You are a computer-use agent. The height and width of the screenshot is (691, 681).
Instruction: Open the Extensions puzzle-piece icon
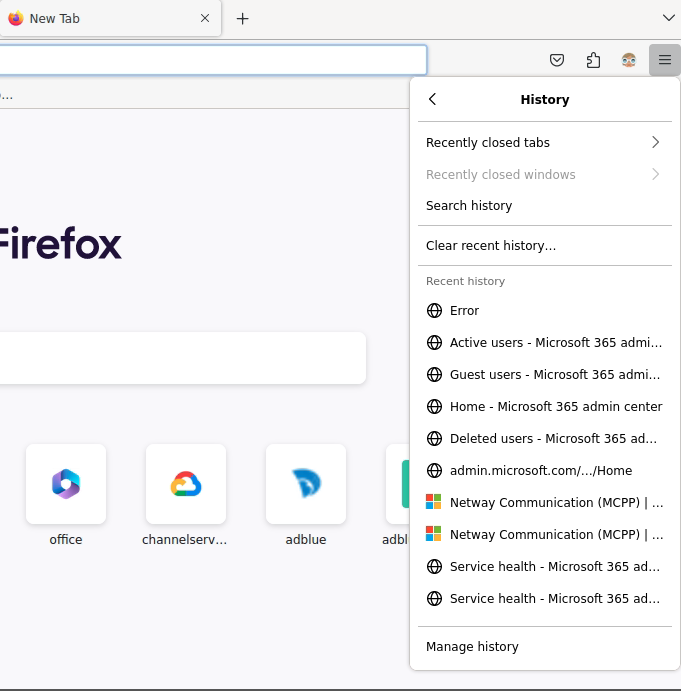click(593, 60)
